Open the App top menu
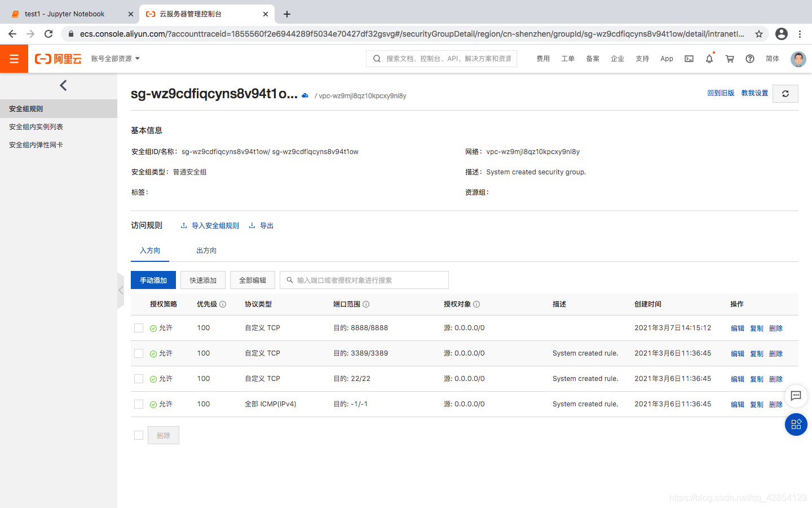 pyautogui.click(x=667, y=59)
